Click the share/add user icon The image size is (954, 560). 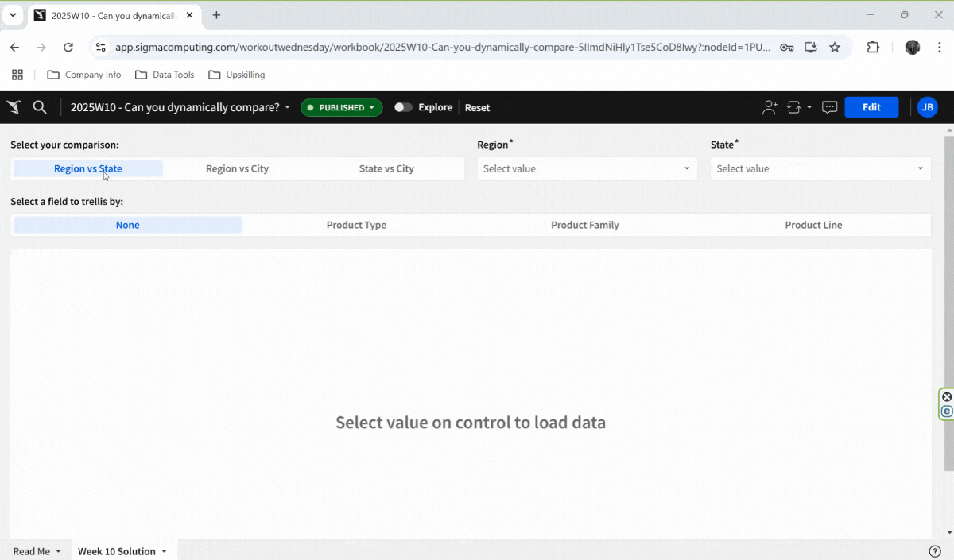769,107
